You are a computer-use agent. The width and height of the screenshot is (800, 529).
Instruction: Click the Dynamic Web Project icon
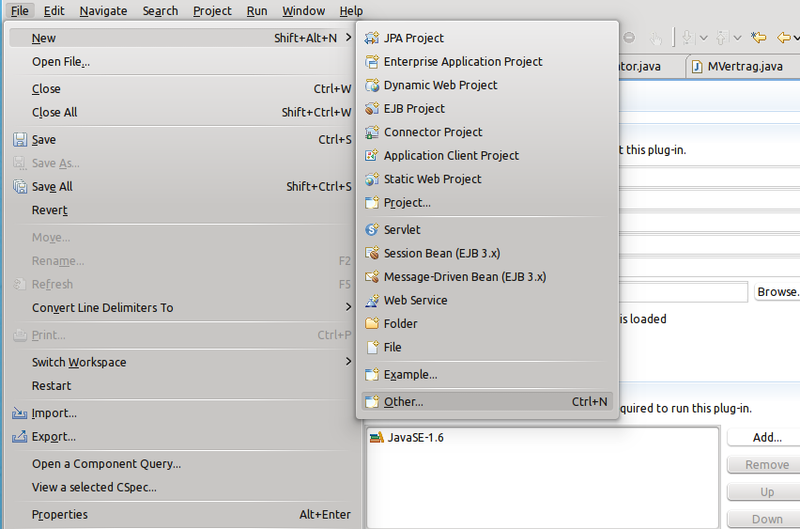(x=372, y=85)
